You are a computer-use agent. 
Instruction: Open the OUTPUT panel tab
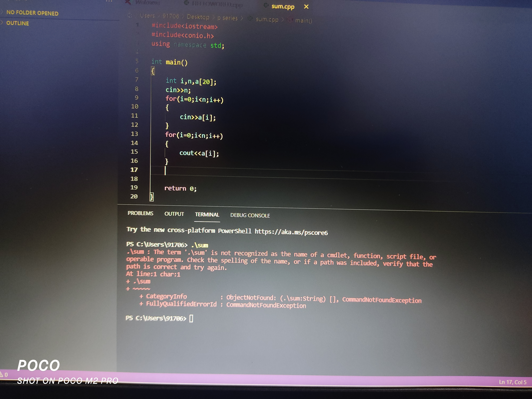174,214
